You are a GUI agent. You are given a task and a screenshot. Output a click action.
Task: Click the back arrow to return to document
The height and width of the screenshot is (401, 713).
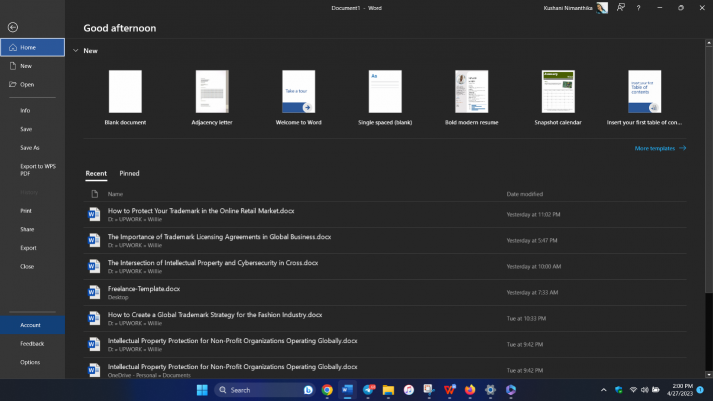13,27
